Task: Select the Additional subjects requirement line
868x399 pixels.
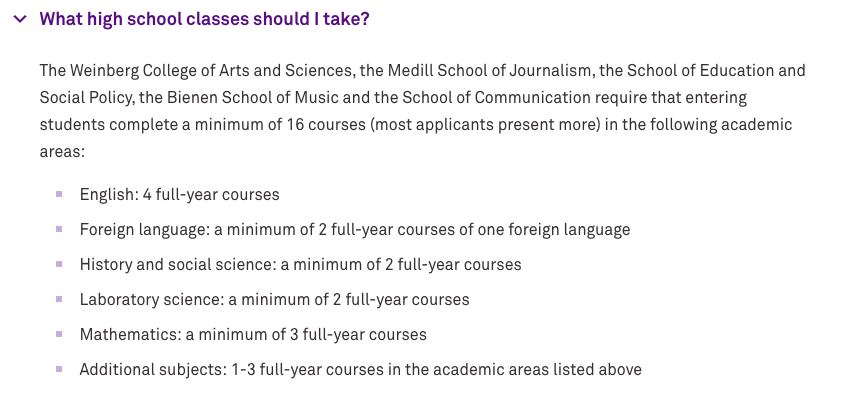Action: click(x=360, y=370)
